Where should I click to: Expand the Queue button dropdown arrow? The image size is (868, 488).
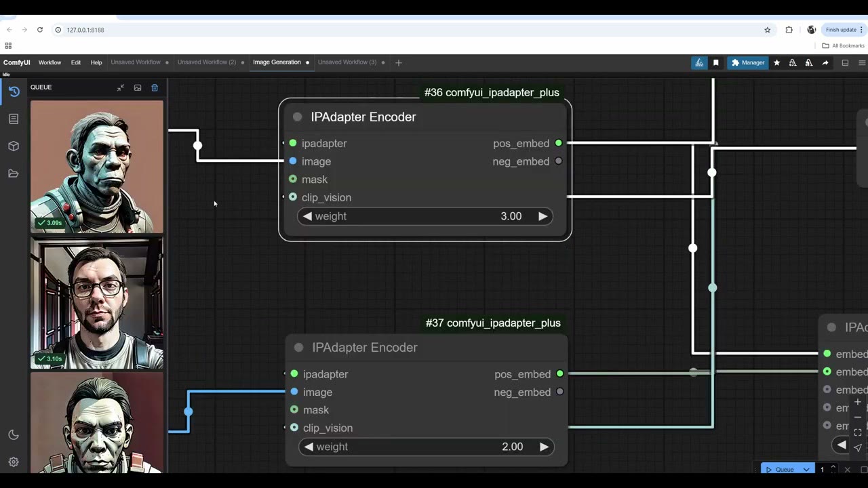[x=806, y=469]
